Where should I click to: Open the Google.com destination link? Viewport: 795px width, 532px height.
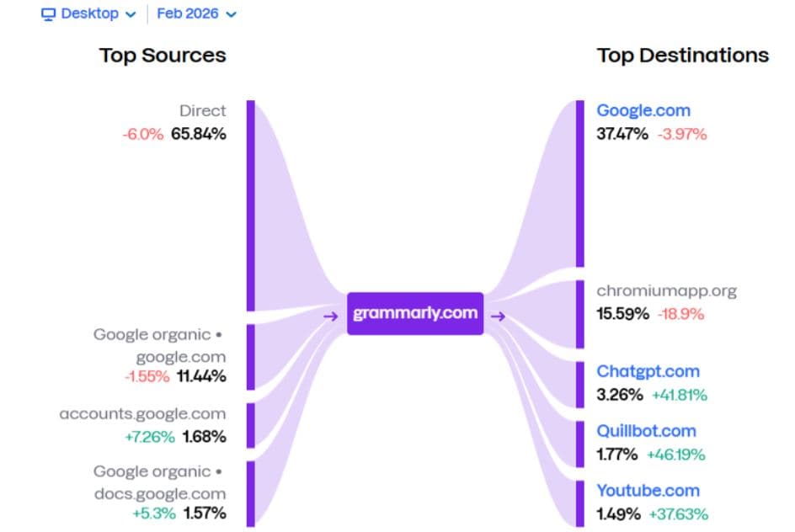coord(643,110)
